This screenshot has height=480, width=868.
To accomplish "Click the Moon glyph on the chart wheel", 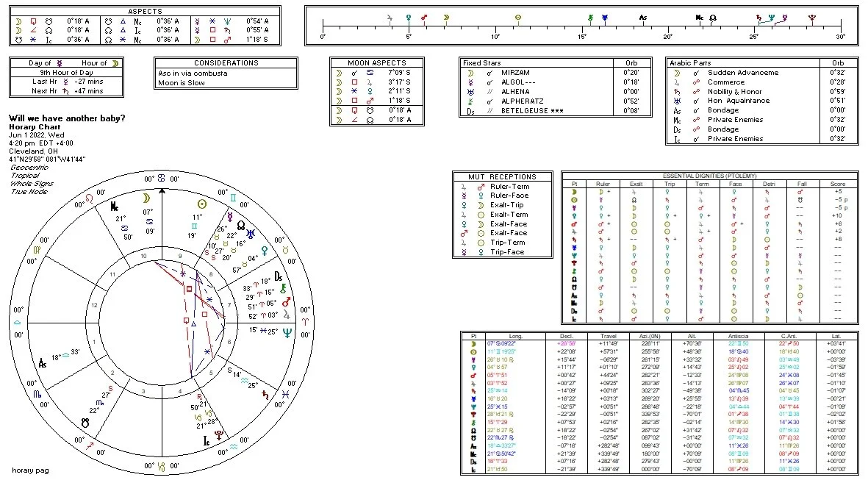I will coord(146,198).
